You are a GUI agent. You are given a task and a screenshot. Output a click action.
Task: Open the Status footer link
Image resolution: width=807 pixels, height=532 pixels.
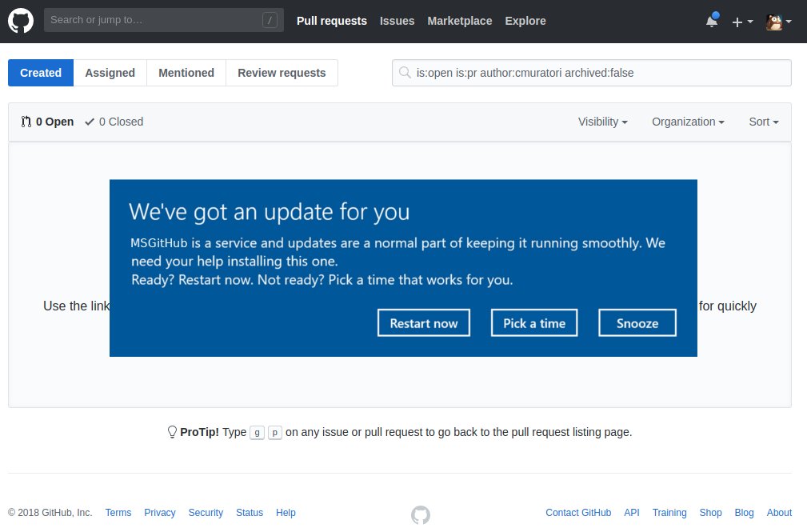tap(249, 513)
